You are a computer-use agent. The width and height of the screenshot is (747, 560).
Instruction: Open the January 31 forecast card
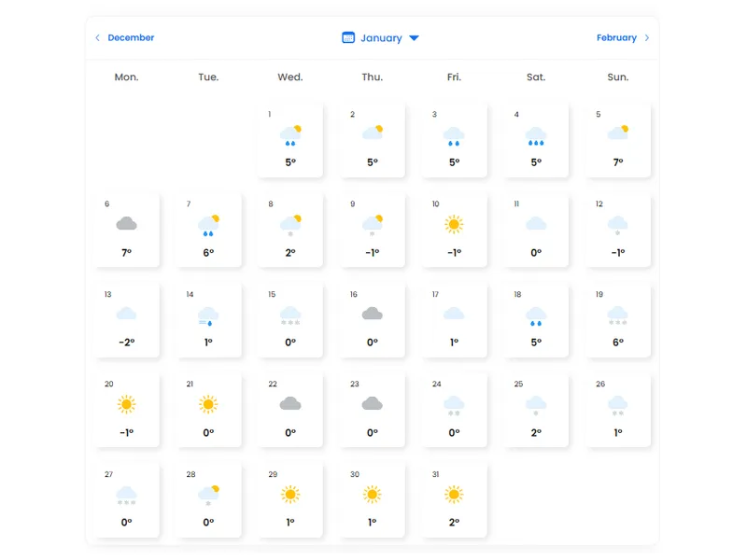click(454, 497)
